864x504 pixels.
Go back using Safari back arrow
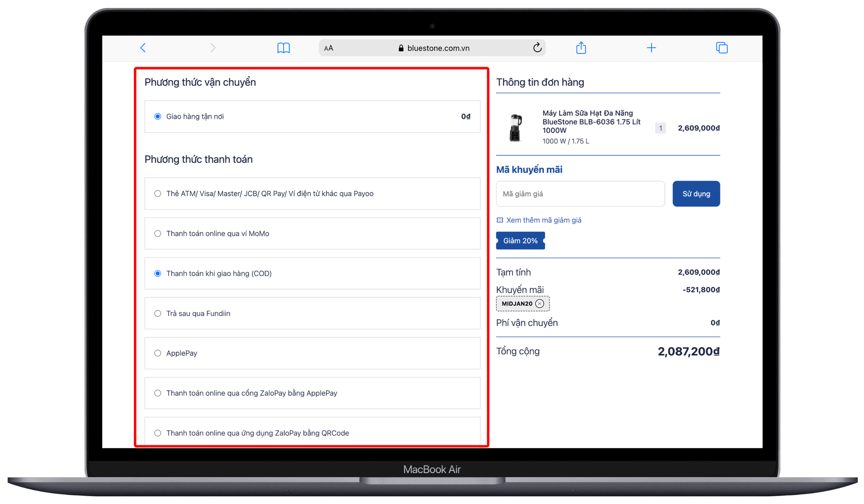[143, 48]
